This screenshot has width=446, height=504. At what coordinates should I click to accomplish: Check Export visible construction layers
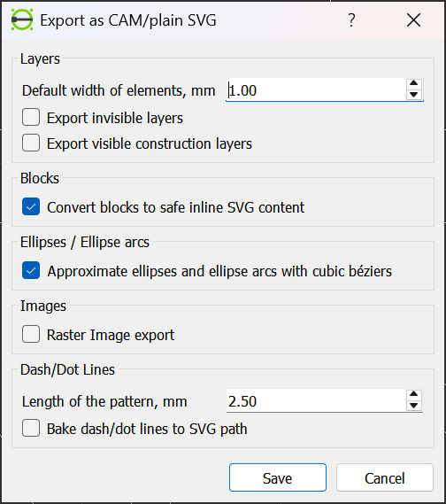31,143
